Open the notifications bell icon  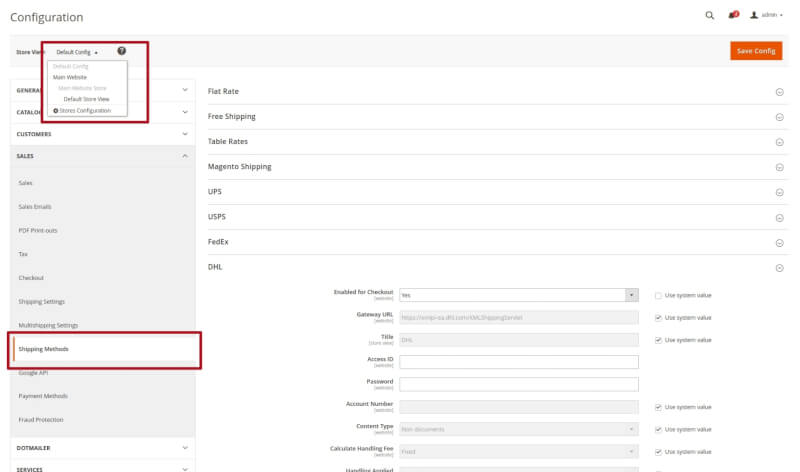733,15
